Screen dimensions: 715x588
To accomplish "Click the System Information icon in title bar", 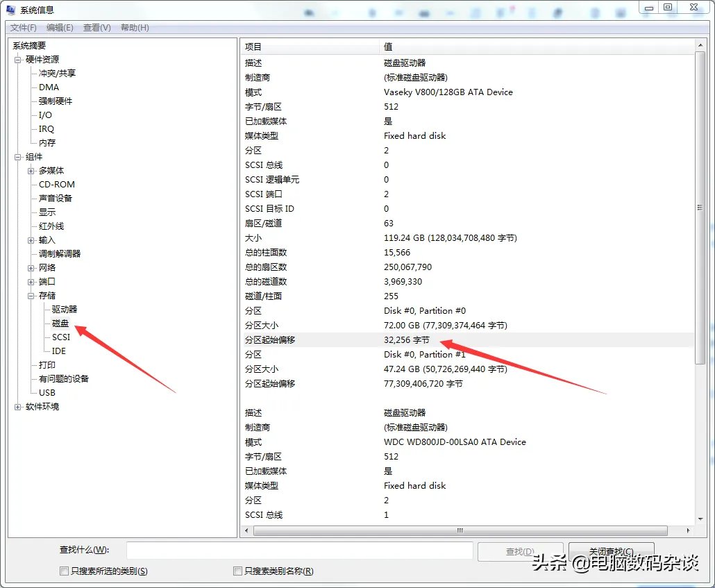I will (10, 8).
